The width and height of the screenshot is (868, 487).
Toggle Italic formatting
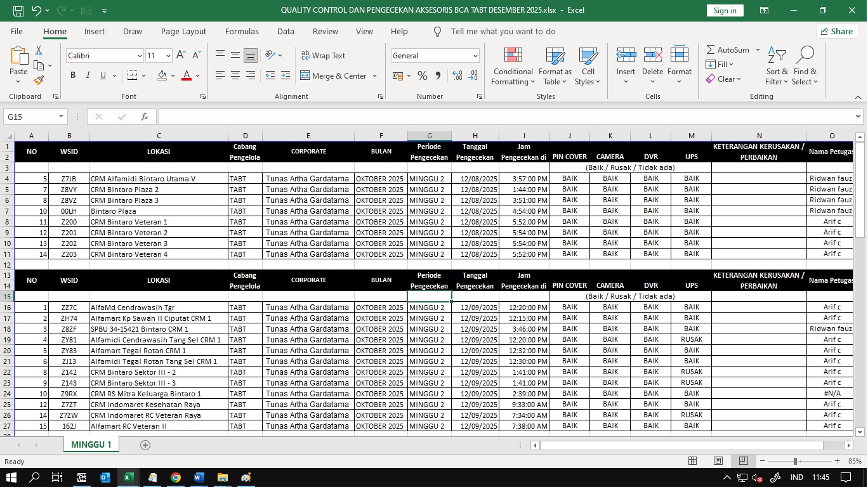(x=88, y=75)
